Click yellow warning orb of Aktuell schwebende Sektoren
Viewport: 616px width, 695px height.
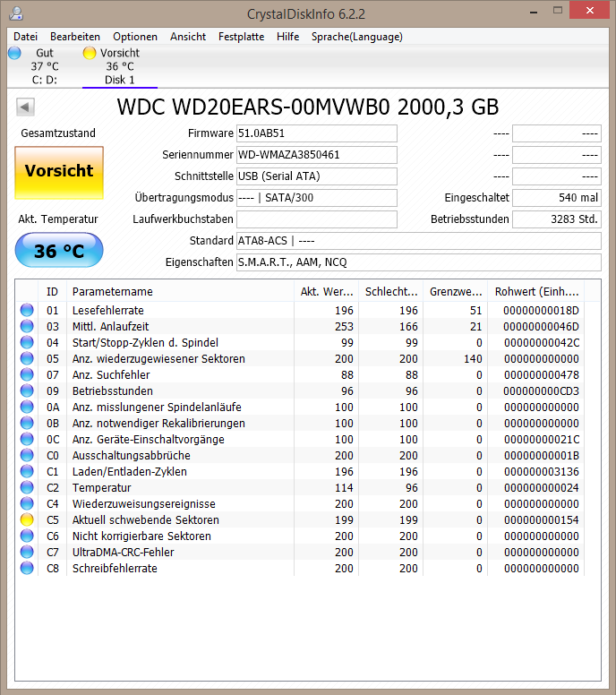[x=27, y=519]
